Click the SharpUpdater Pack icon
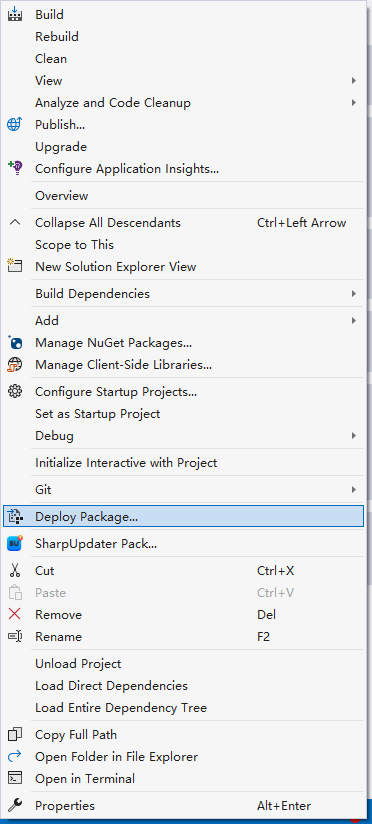The width and height of the screenshot is (372, 824). pos(15,543)
